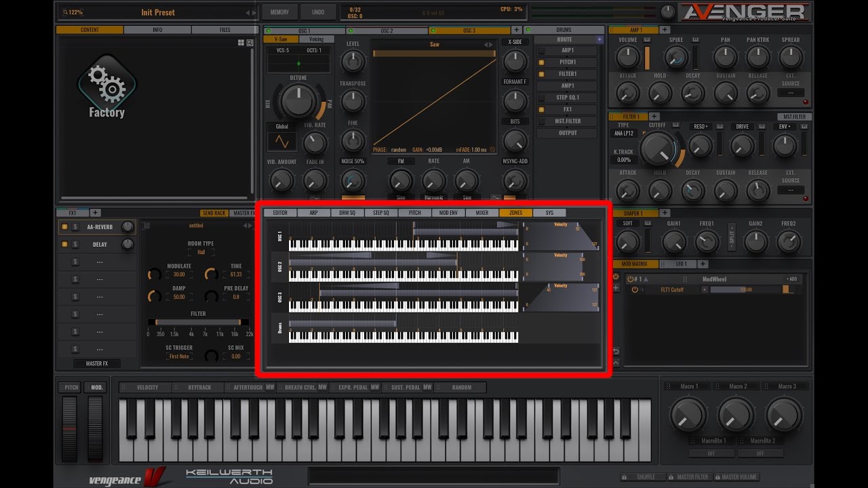Toggle the ModWheel slot #1 power switch
The image size is (868, 488).
point(630,279)
